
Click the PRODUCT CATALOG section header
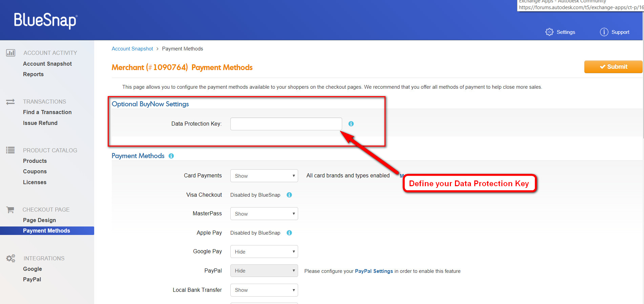click(x=50, y=150)
